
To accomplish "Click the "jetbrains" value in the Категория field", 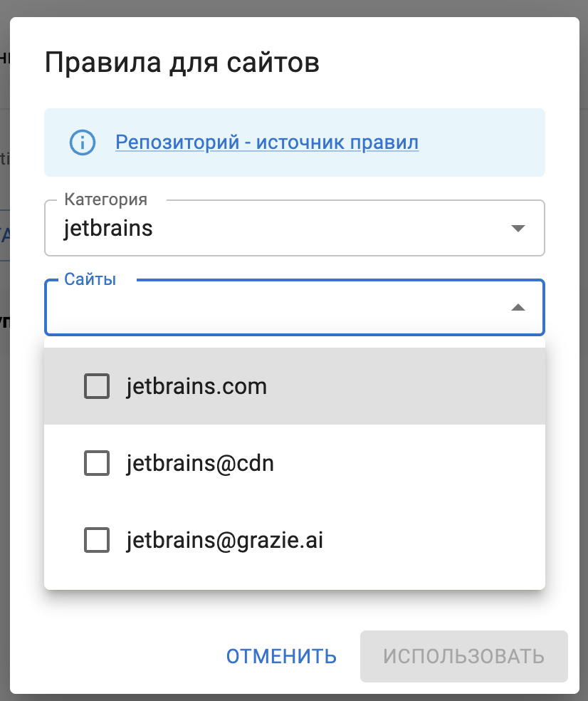I will [108, 229].
